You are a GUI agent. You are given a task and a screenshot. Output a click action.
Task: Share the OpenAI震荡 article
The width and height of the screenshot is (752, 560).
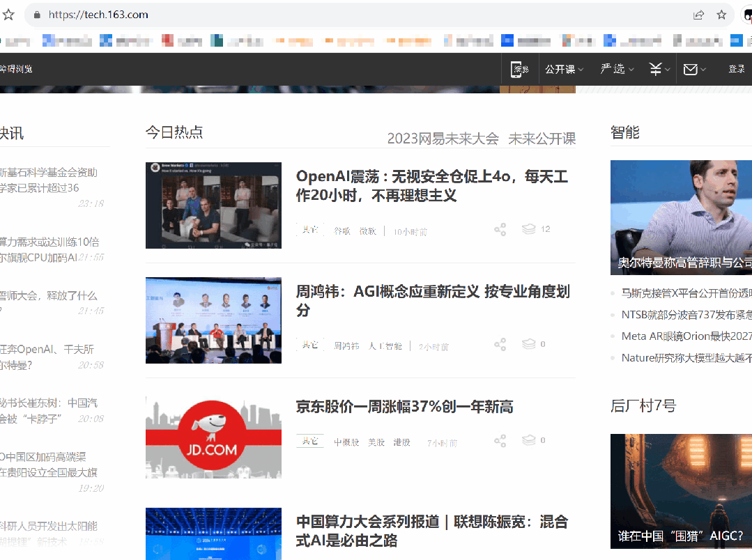(x=500, y=230)
